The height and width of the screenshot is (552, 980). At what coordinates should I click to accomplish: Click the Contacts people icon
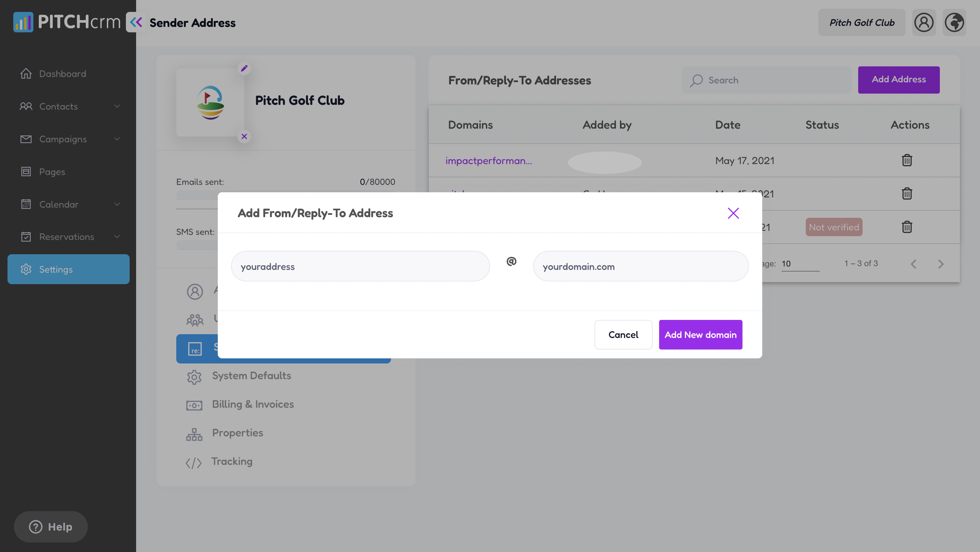tap(26, 106)
